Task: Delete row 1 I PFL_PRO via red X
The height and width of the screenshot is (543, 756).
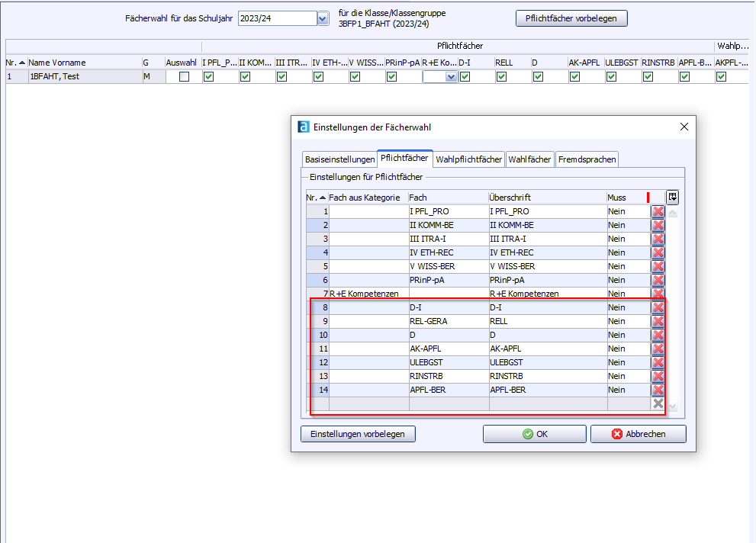Action: point(658,211)
